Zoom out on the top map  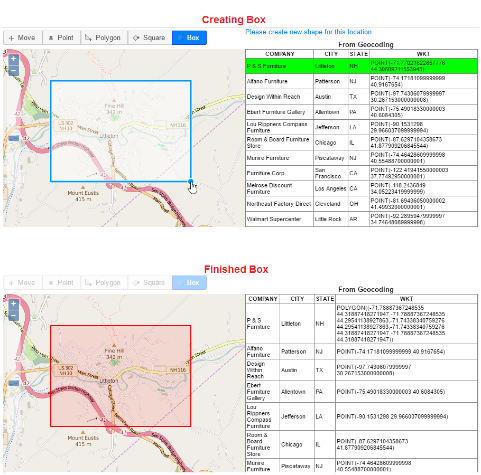[13, 70]
